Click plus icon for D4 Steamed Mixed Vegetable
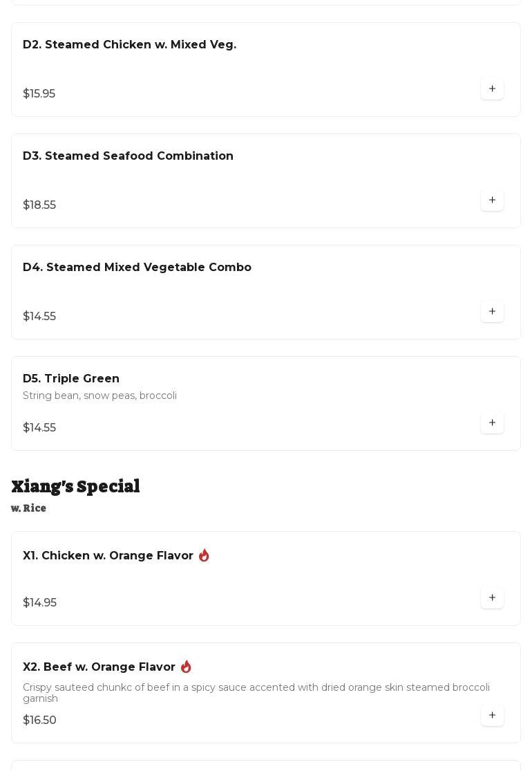The height and width of the screenshot is (771, 532). point(492,312)
